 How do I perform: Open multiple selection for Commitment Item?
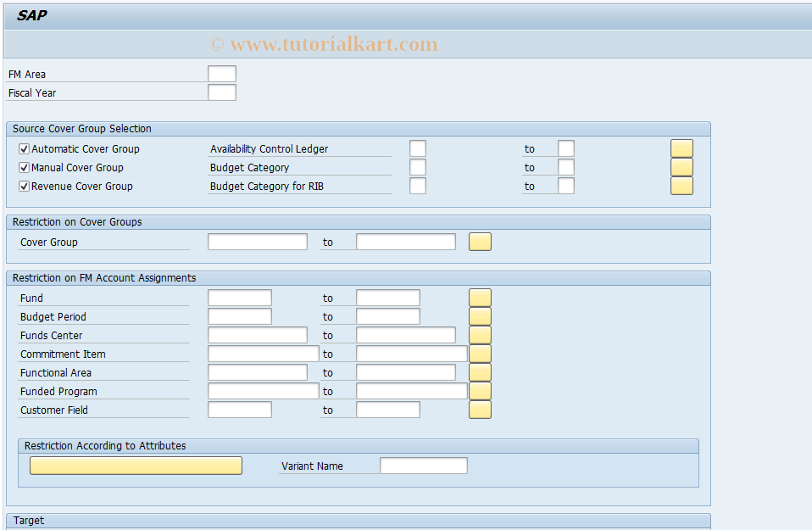coord(480,354)
